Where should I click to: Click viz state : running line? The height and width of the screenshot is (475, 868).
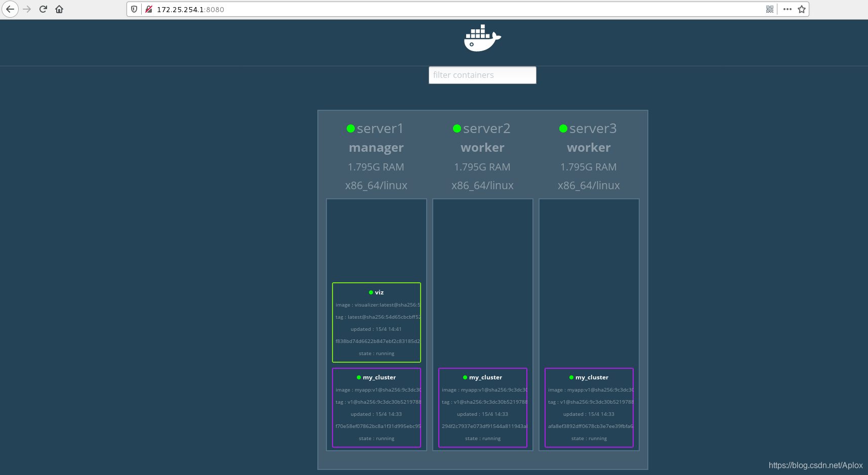point(376,354)
